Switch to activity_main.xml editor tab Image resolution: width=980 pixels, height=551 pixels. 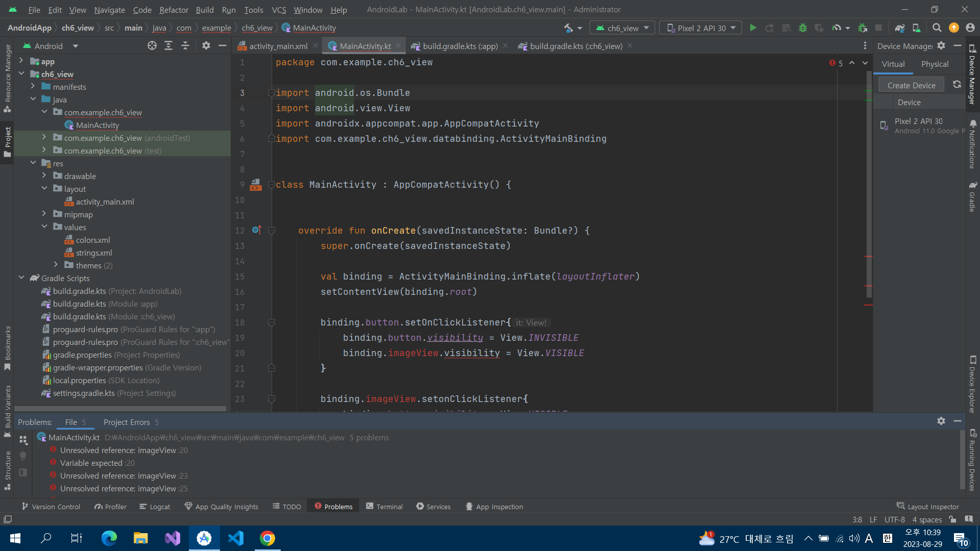pyautogui.click(x=278, y=46)
